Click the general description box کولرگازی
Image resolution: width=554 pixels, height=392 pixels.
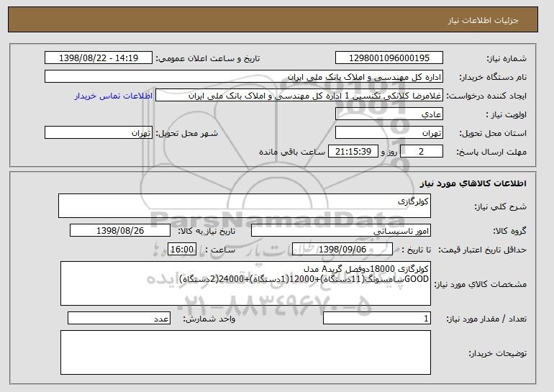pos(245,206)
